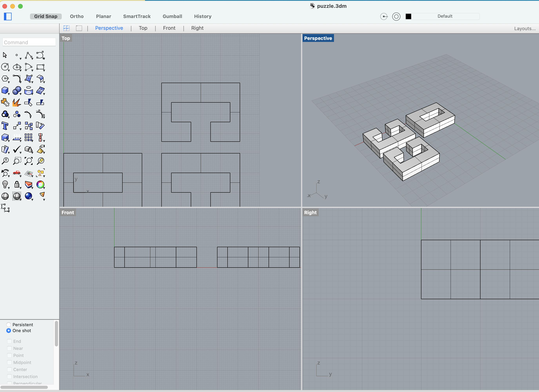Click the Join puzzle-piece icon

[x=5, y=102]
